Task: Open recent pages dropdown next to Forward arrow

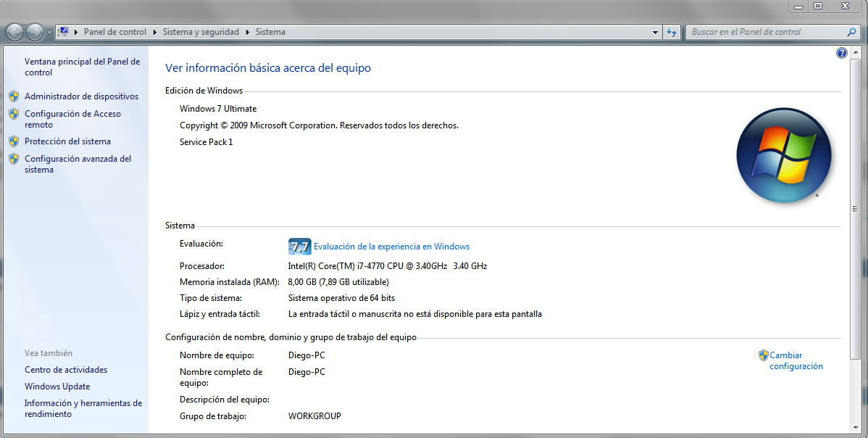Action: 49,33
